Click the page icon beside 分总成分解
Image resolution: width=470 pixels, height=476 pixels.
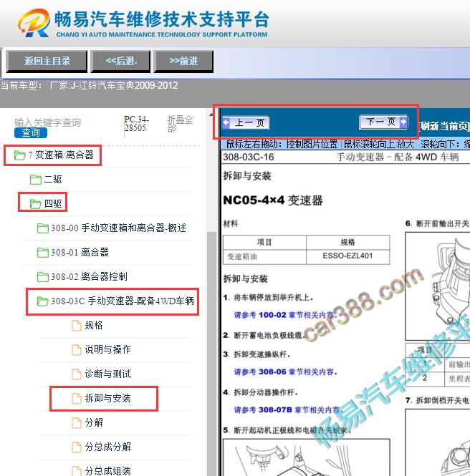(x=77, y=447)
